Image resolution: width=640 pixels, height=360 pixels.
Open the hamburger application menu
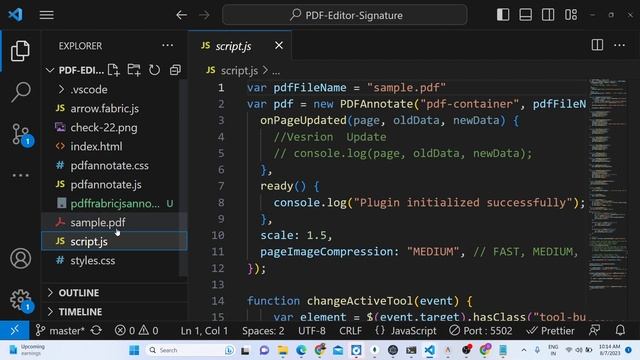pos(47,15)
